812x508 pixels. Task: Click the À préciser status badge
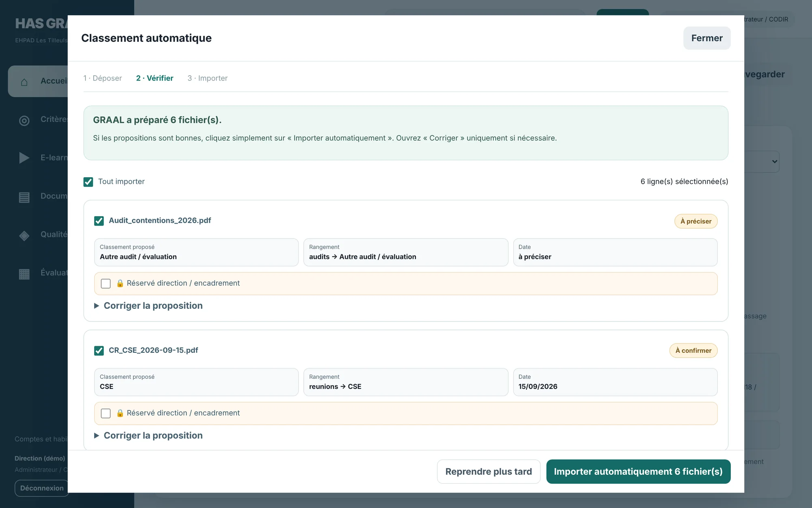click(x=696, y=221)
